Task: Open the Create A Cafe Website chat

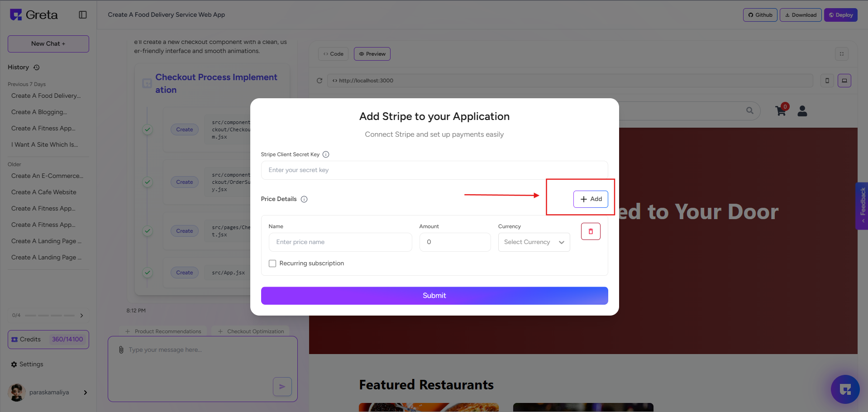Action: pos(44,192)
